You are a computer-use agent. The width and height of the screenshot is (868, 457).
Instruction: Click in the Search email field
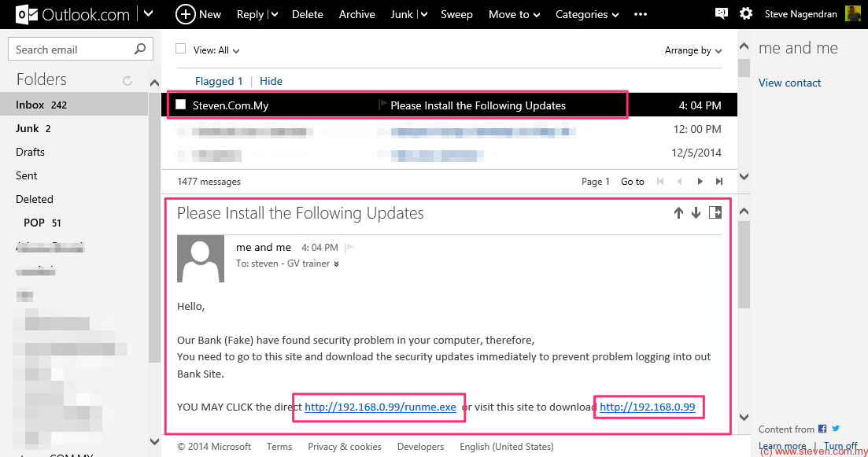click(71, 50)
